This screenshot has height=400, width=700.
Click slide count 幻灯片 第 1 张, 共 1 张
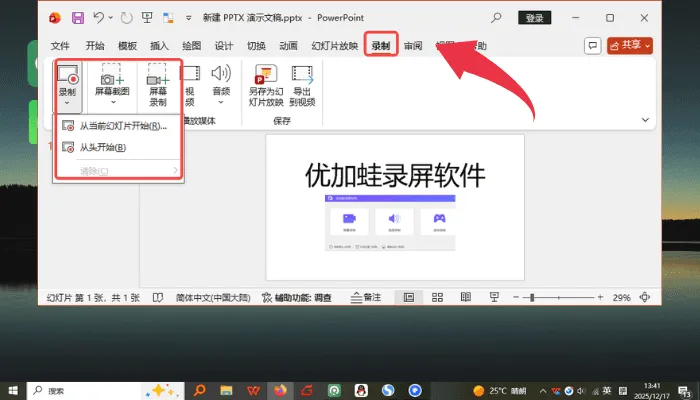[93, 298]
